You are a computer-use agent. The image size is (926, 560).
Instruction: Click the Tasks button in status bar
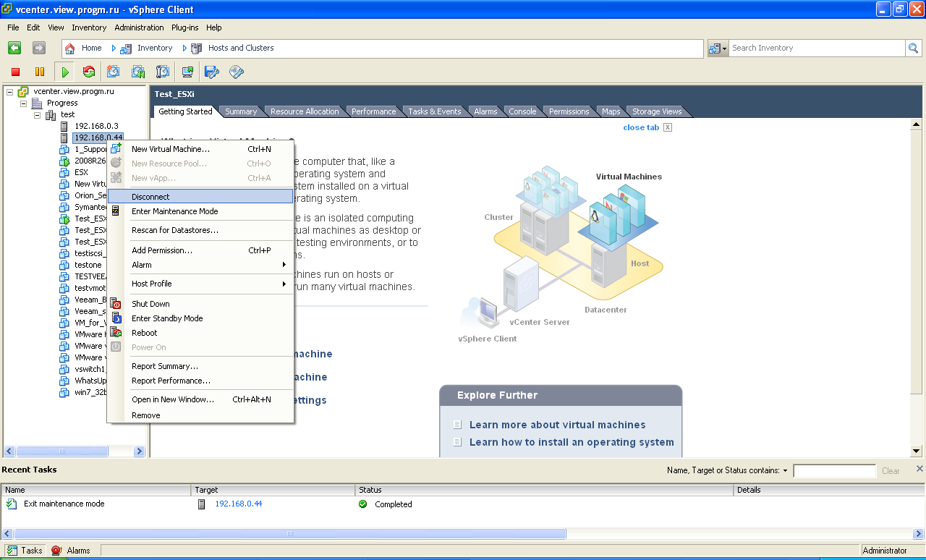tap(25, 551)
